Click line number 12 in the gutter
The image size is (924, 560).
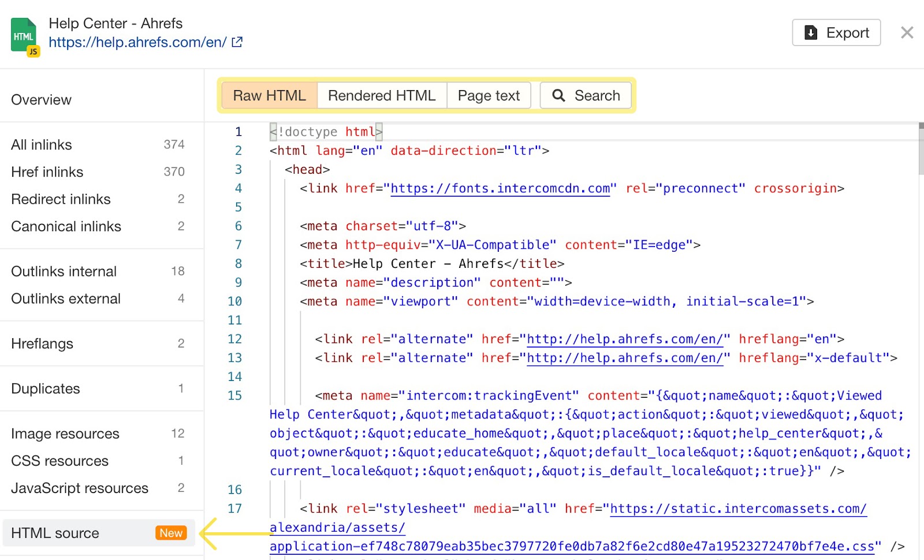pyautogui.click(x=234, y=339)
